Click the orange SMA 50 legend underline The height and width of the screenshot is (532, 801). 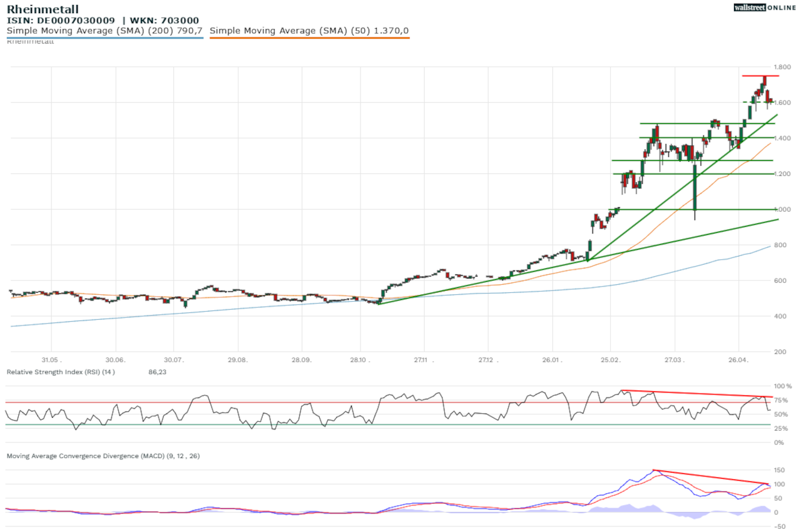pyautogui.click(x=309, y=38)
